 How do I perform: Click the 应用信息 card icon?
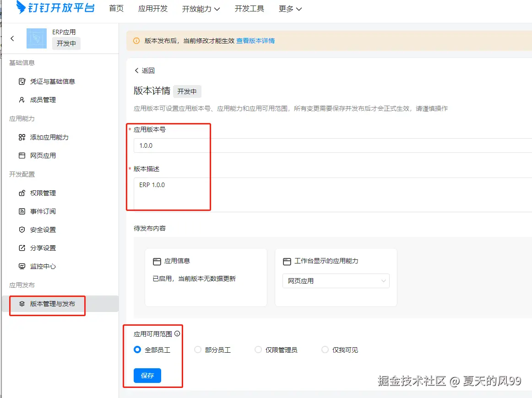157,261
